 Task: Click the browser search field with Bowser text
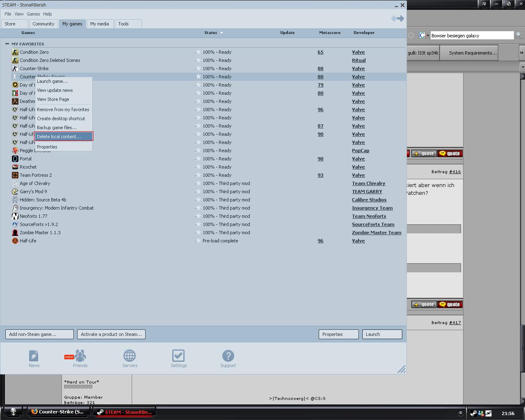pyautogui.click(x=472, y=36)
